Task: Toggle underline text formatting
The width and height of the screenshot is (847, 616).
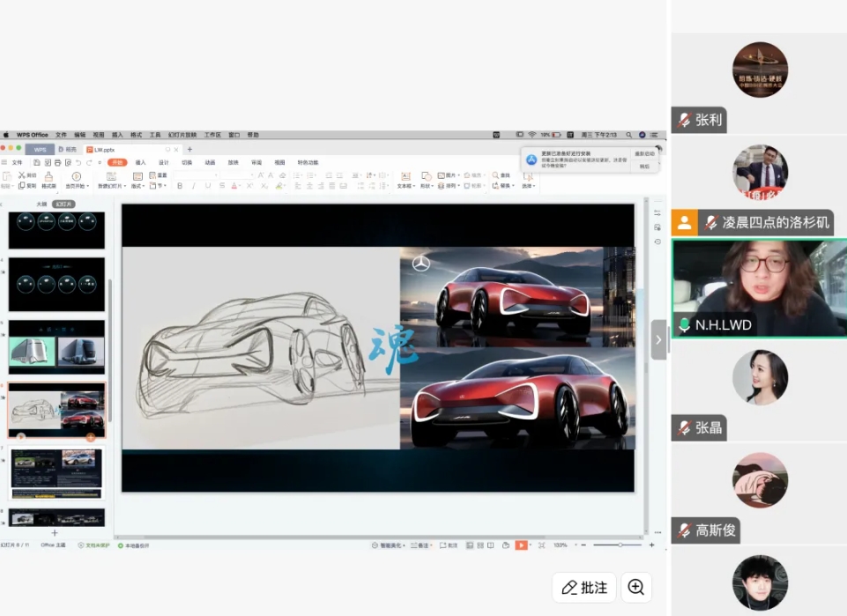Action: [x=207, y=186]
